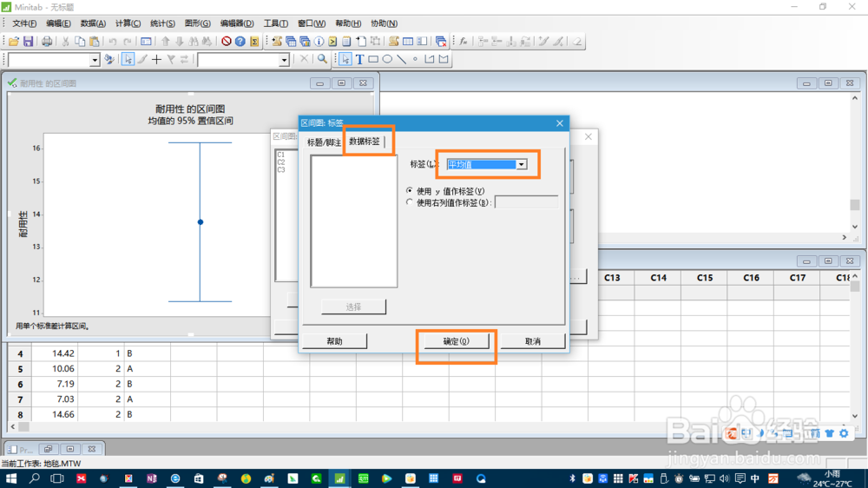The image size is (868, 488).
Task: Print using the printer toolbar icon
Action: pyautogui.click(x=47, y=42)
